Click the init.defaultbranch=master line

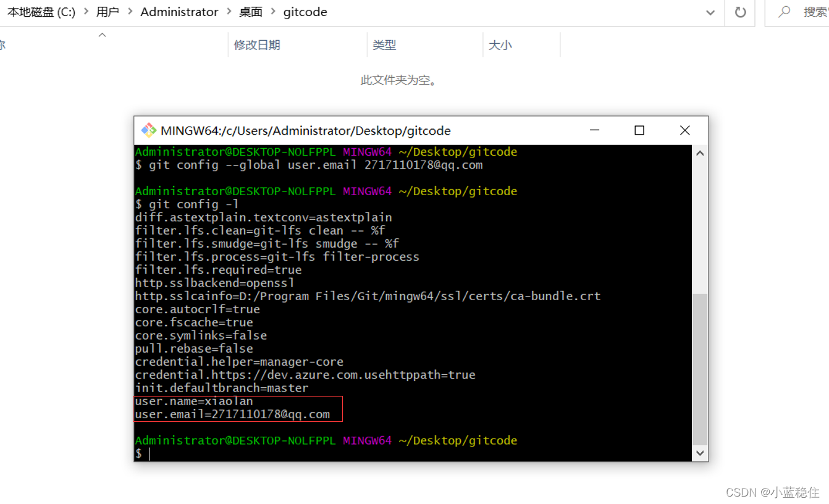222,388
